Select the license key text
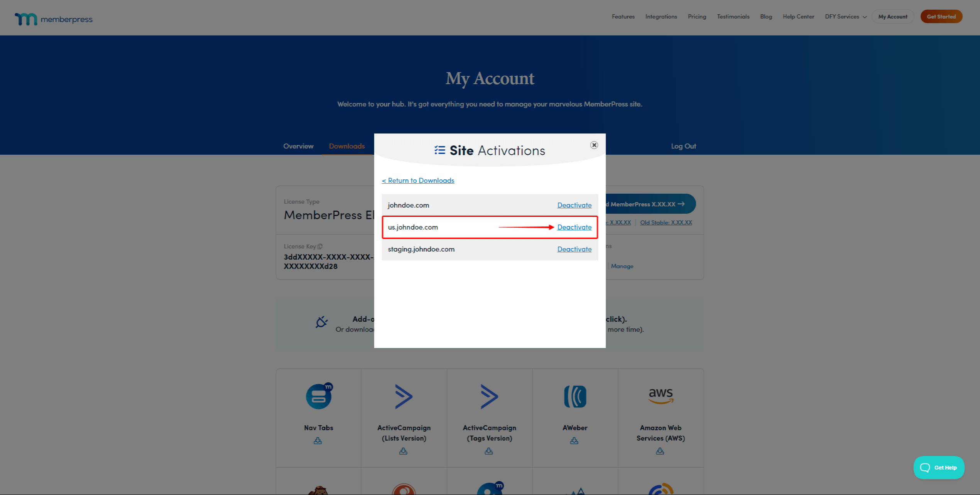 (329, 262)
